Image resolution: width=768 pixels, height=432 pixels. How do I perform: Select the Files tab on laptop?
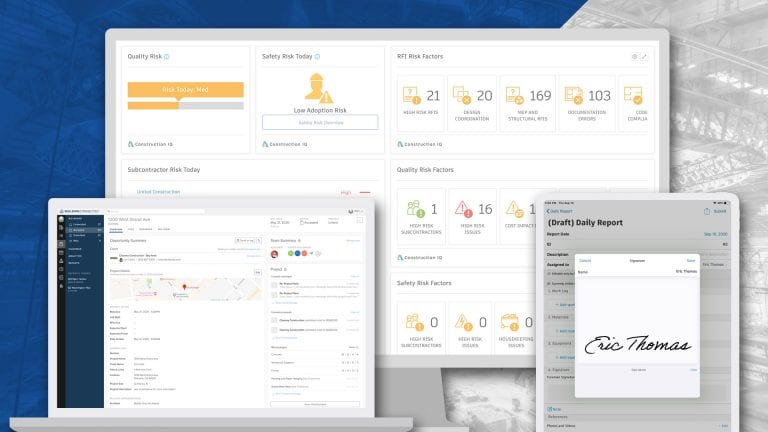(131, 229)
